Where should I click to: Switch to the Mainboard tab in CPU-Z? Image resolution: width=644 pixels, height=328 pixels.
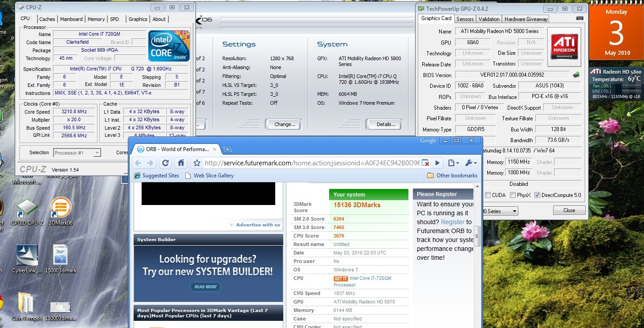click(71, 19)
